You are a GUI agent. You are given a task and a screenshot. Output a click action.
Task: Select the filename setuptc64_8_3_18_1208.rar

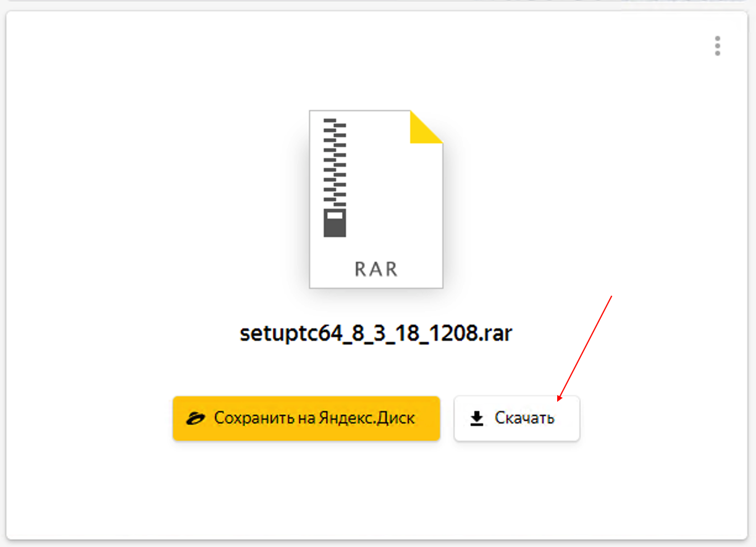pyautogui.click(x=376, y=333)
